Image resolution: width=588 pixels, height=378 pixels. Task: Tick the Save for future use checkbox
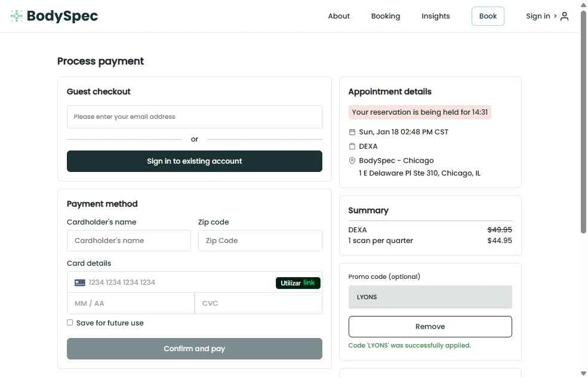pos(70,322)
